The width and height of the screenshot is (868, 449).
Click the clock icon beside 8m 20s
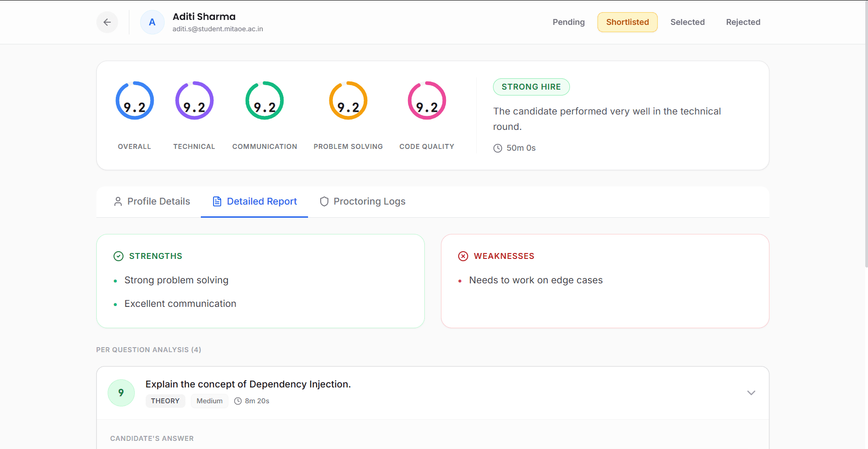pyautogui.click(x=238, y=401)
